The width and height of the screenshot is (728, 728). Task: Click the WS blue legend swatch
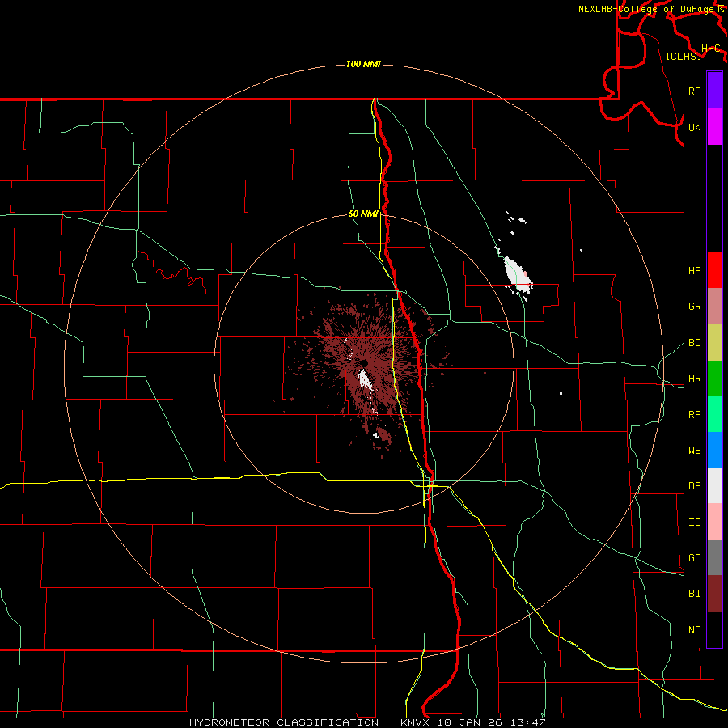pyautogui.click(x=714, y=450)
